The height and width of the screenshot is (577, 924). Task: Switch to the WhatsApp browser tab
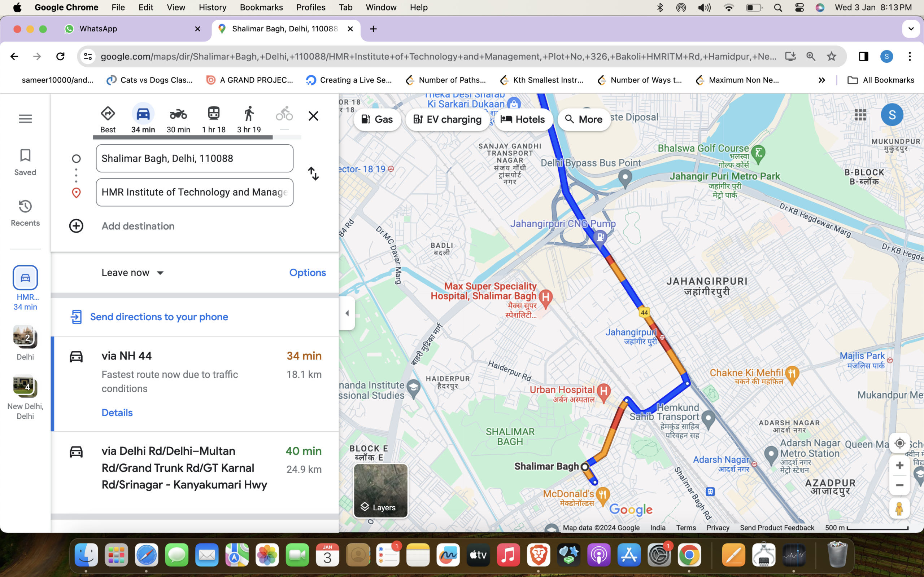pyautogui.click(x=98, y=29)
